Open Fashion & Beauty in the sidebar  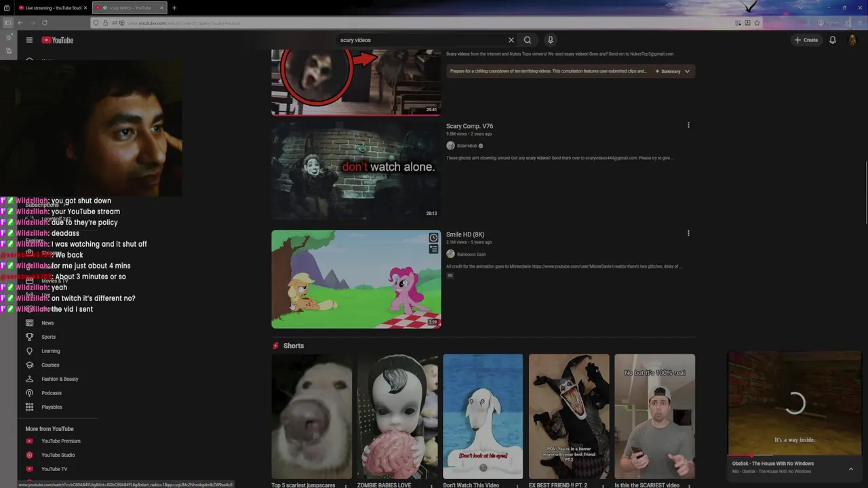coord(60,379)
